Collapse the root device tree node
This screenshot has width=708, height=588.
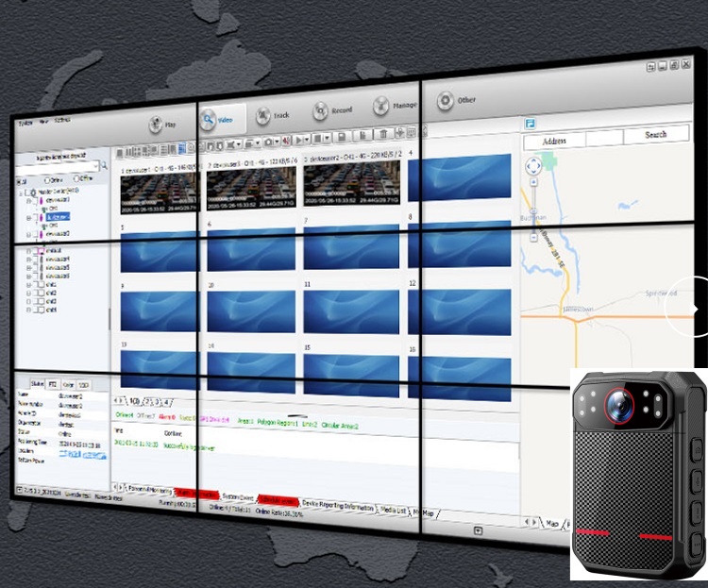[21, 192]
